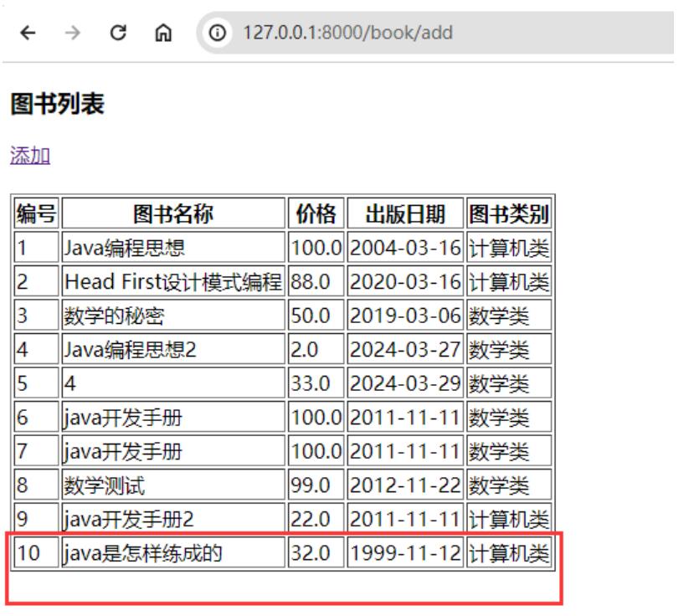Focus the address bar showing 127.0.0.1:8000/book/add

(x=435, y=33)
